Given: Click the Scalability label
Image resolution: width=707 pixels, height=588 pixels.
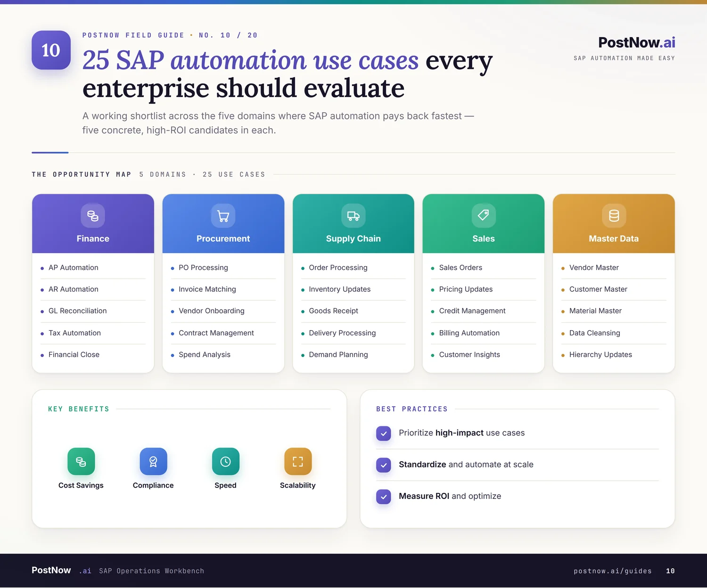Looking at the screenshot, I should pos(298,485).
